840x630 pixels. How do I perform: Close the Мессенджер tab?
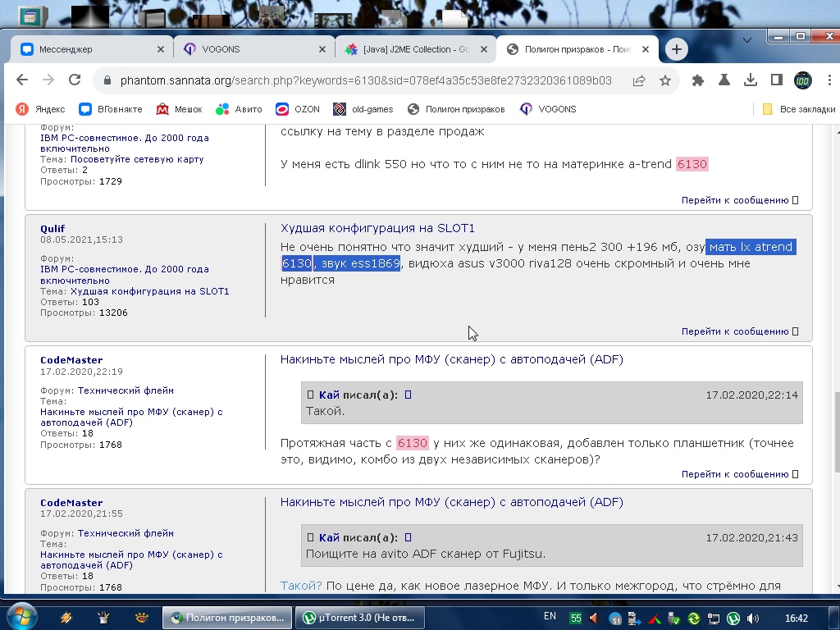pyautogui.click(x=160, y=49)
